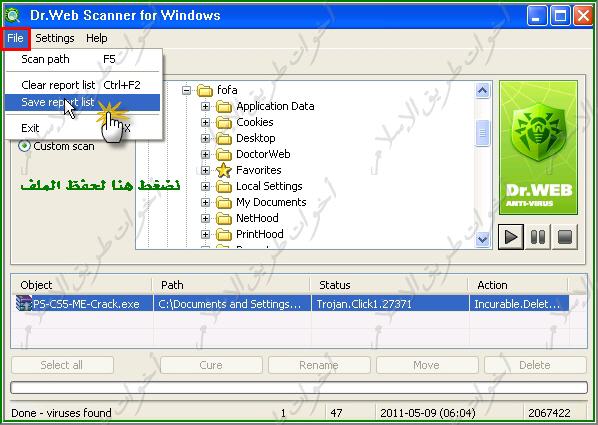Select the My Documents tree label

[271, 202]
